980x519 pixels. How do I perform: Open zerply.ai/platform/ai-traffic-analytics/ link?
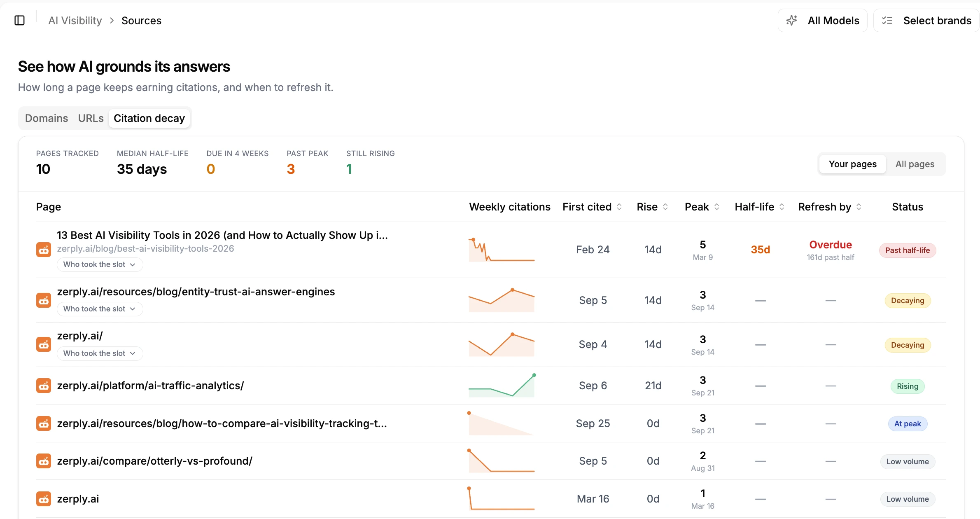pyautogui.click(x=150, y=386)
